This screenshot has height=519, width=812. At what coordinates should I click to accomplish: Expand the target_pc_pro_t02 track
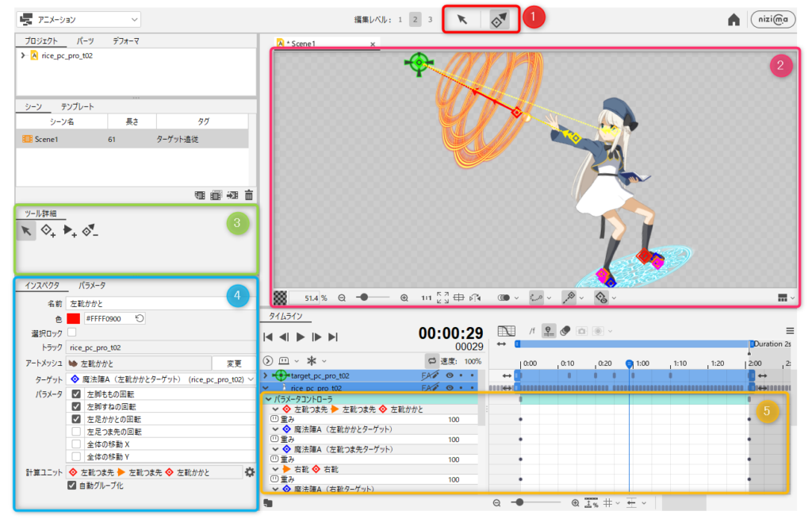click(x=266, y=375)
